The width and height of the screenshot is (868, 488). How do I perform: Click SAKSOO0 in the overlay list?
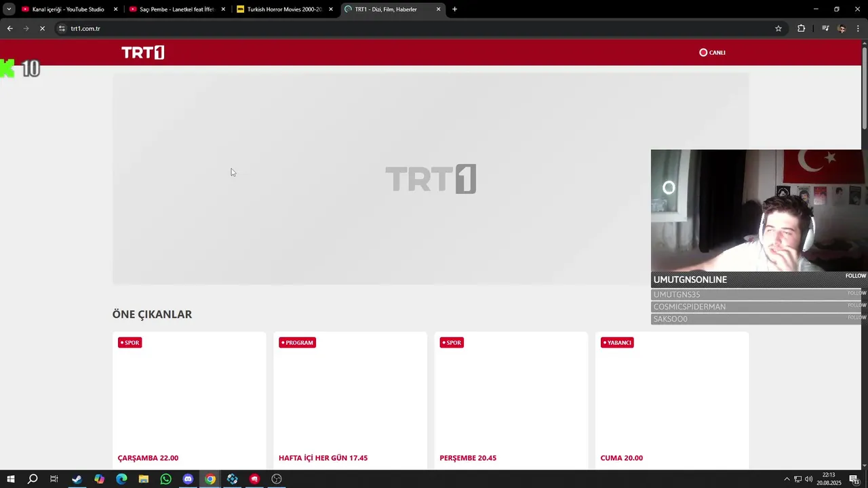[671, 319]
